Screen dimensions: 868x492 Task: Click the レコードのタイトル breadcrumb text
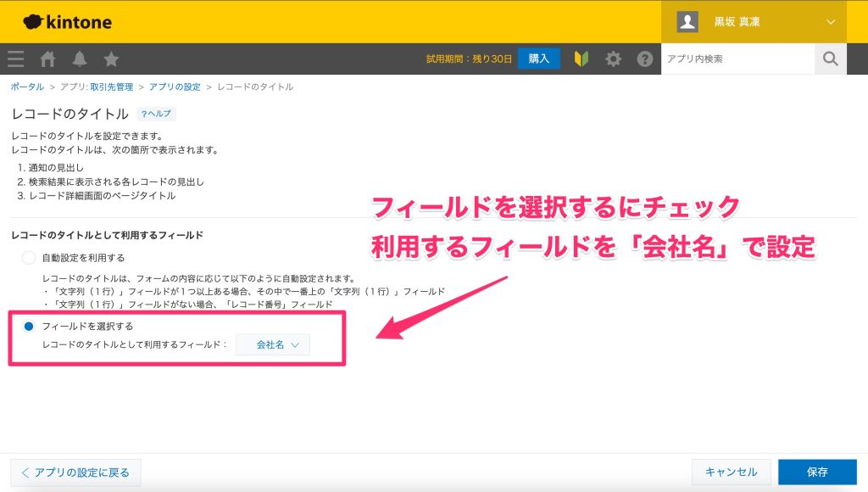click(x=255, y=87)
